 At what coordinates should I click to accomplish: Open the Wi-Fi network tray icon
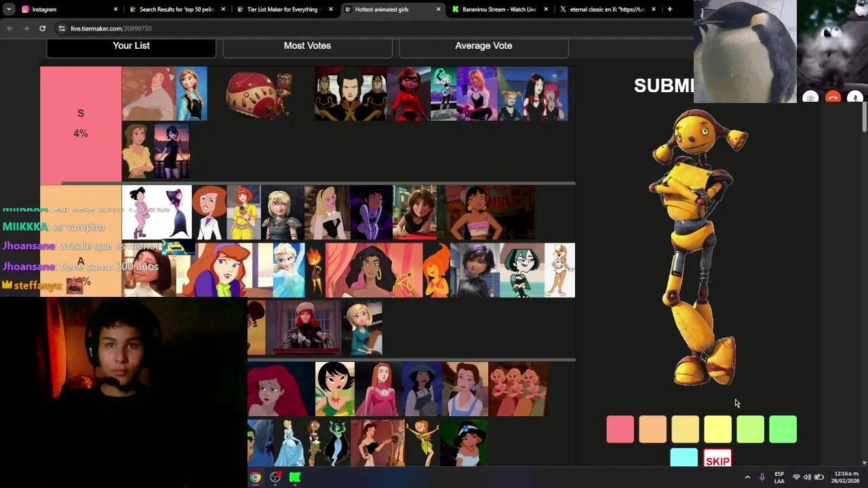click(796, 477)
